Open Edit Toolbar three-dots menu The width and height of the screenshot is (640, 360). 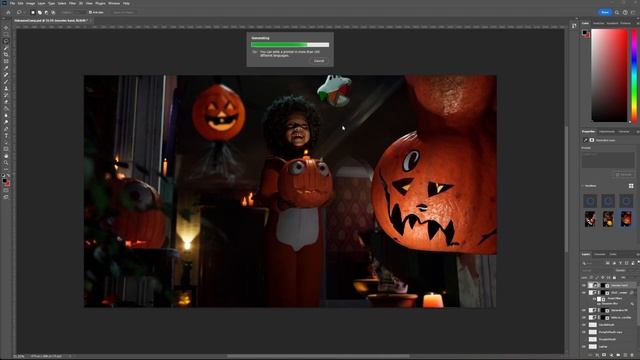(x=6, y=169)
